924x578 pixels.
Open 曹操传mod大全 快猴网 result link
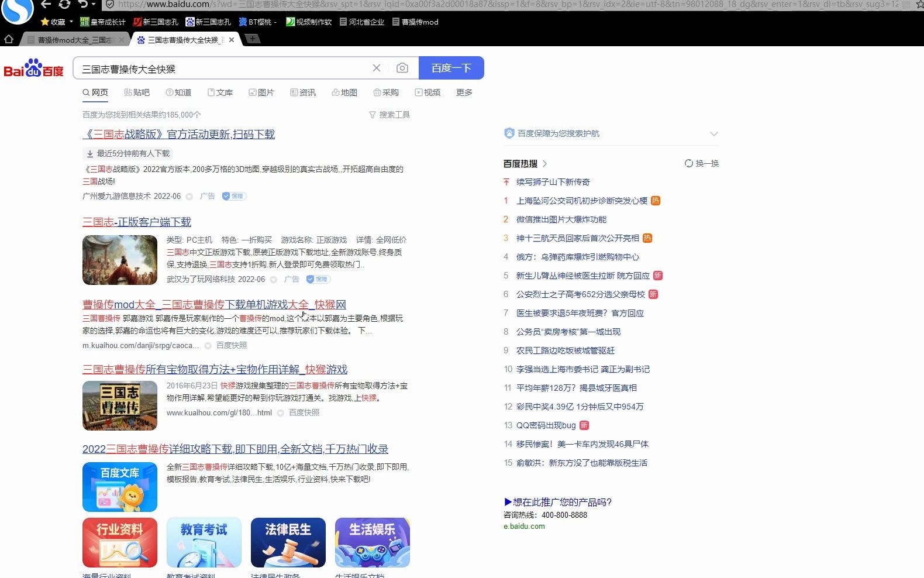(214, 304)
